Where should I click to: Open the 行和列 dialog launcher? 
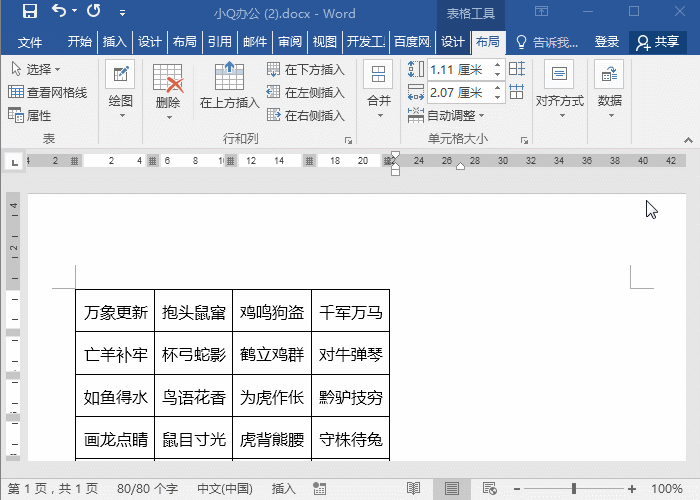(348, 140)
